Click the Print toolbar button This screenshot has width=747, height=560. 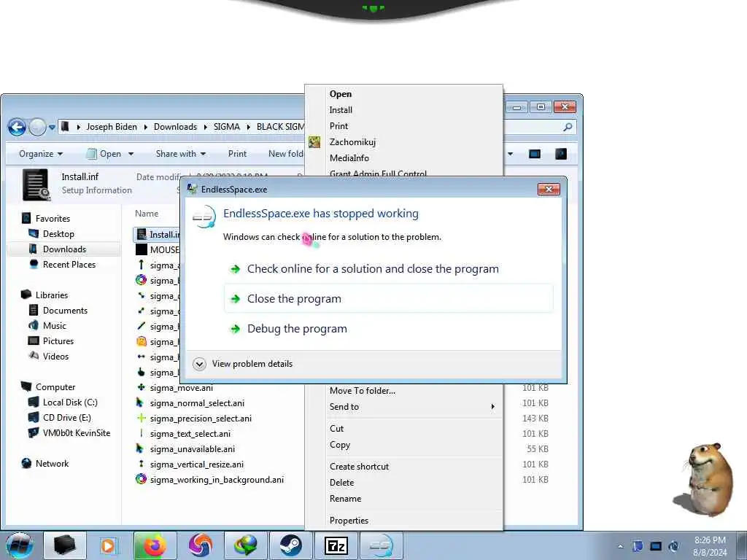[x=237, y=154]
